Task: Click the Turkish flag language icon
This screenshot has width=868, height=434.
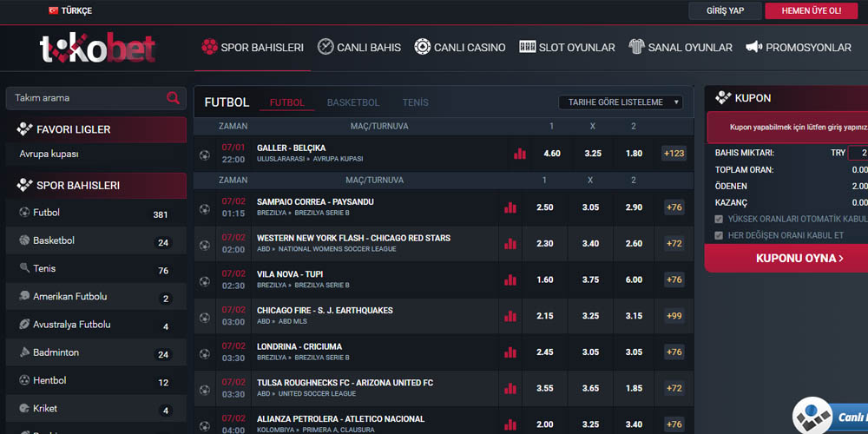Action: [x=53, y=10]
